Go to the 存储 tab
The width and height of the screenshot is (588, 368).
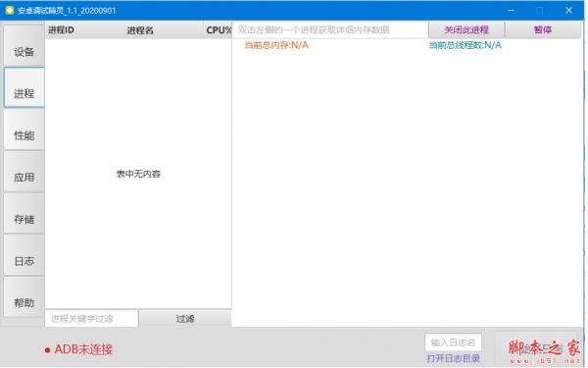(24, 213)
